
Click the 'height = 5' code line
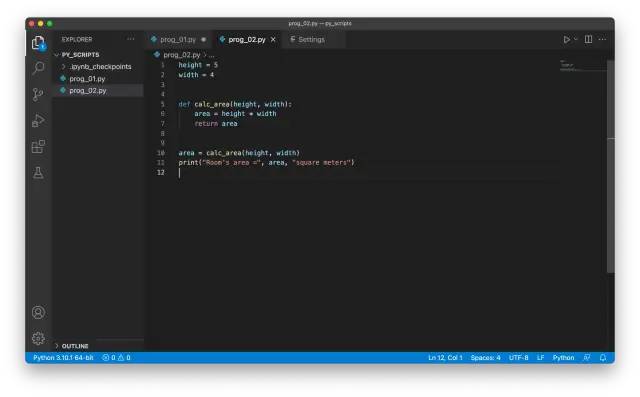pos(198,65)
